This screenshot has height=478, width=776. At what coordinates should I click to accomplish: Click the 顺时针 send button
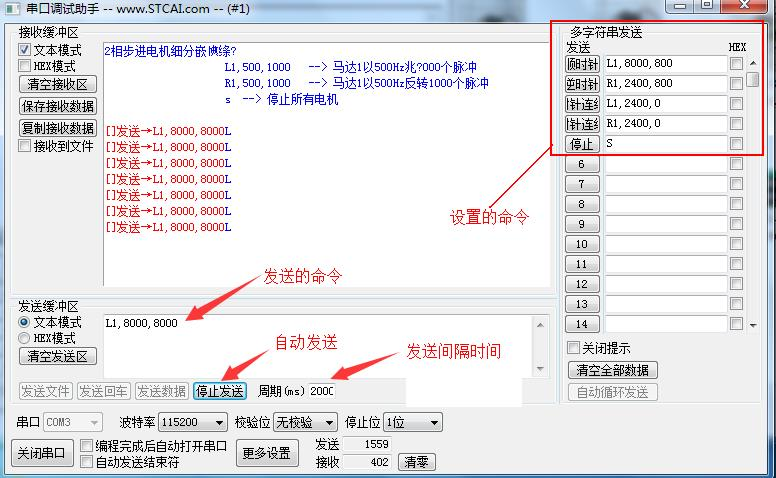[x=582, y=63]
